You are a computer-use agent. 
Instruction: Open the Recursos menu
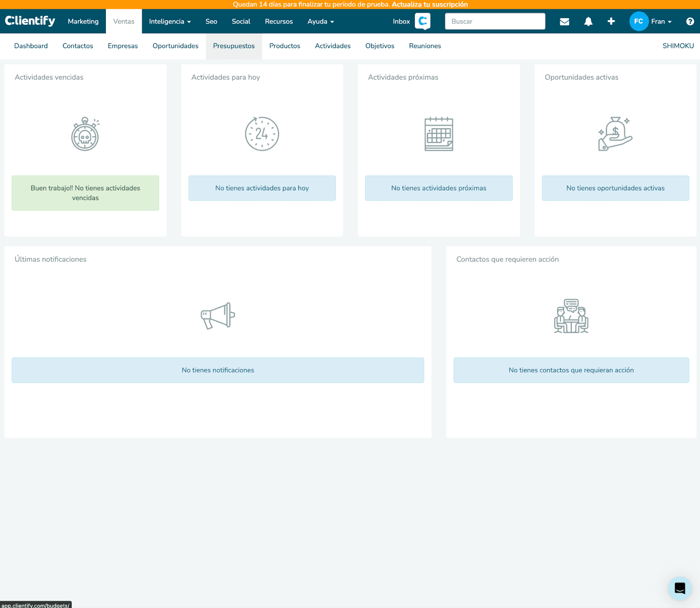(x=279, y=21)
